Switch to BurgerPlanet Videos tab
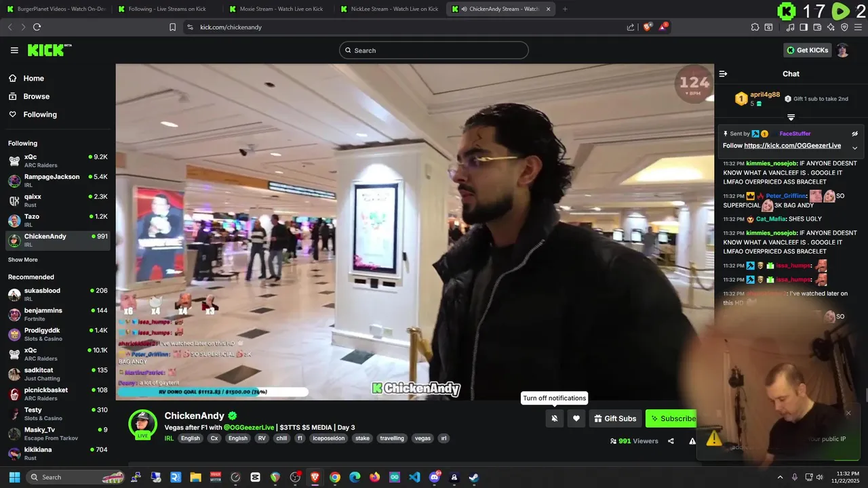 [55, 9]
